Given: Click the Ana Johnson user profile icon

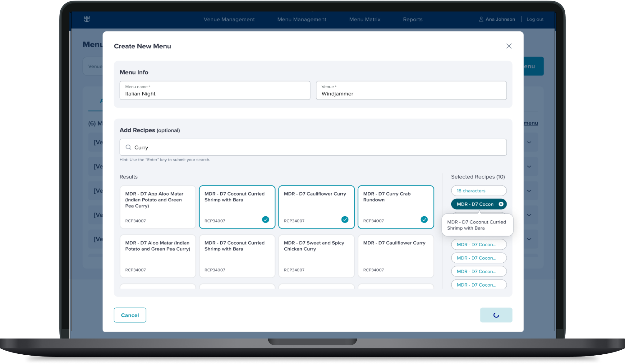Looking at the screenshot, I should pyautogui.click(x=481, y=19).
